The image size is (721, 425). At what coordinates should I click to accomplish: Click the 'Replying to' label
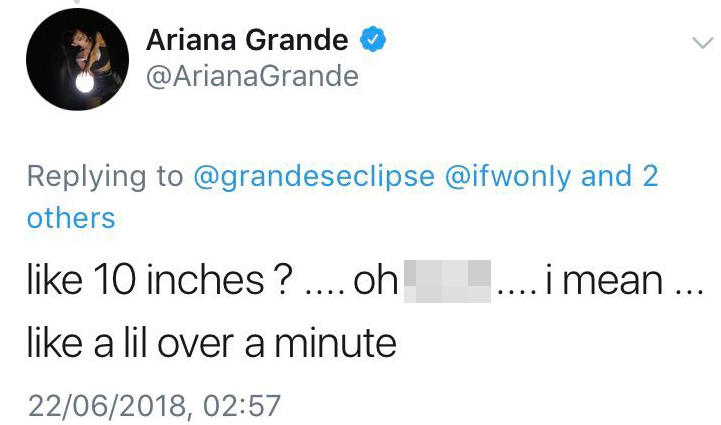[105, 176]
